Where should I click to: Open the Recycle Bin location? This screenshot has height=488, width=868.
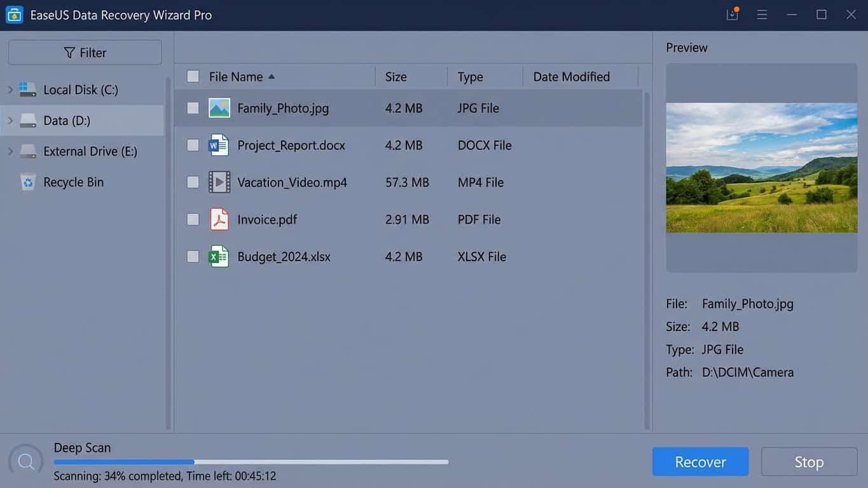73,182
